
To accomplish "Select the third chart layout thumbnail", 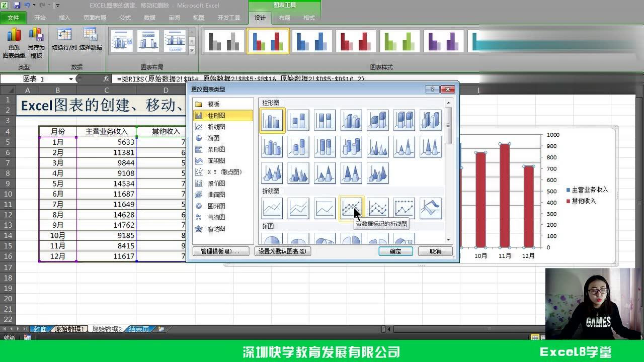I will tap(175, 41).
